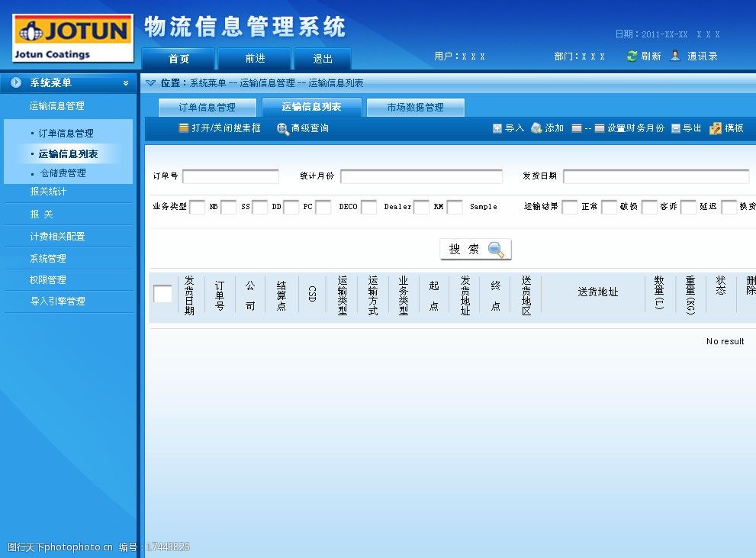The height and width of the screenshot is (558, 756).
Task: Collapse the 位置 breadcrumb arrow
Action: pyautogui.click(x=150, y=83)
